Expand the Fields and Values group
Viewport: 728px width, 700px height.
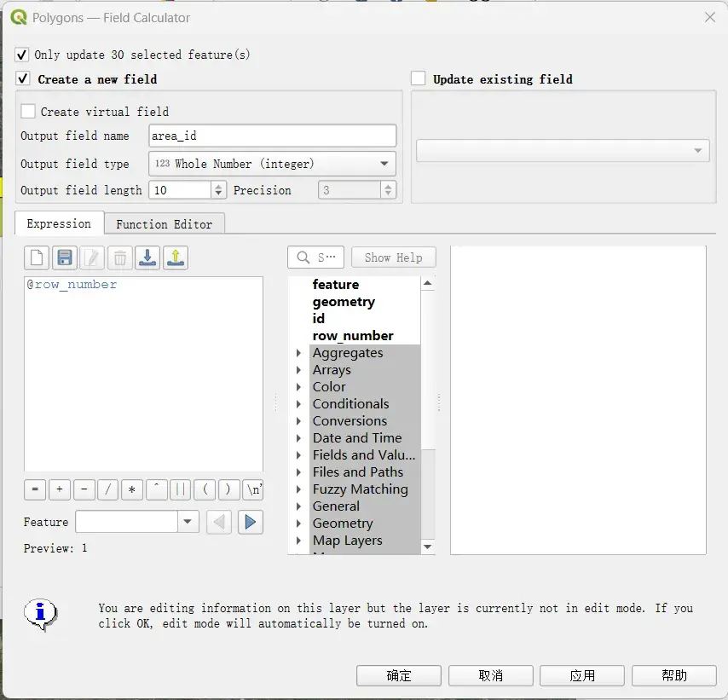point(299,455)
